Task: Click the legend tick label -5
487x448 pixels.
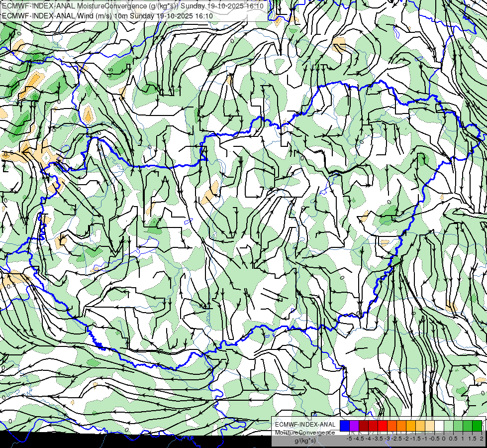Action: coord(349,439)
